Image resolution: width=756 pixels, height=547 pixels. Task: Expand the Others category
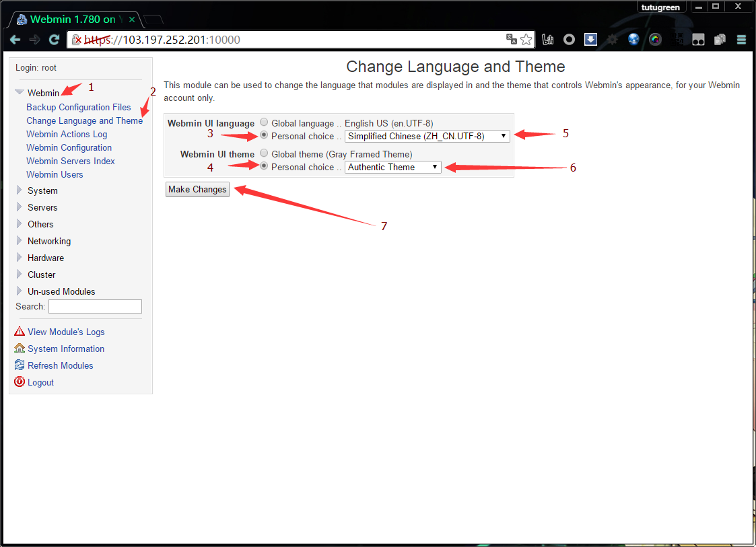pyautogui.click(x=20, y=223)
